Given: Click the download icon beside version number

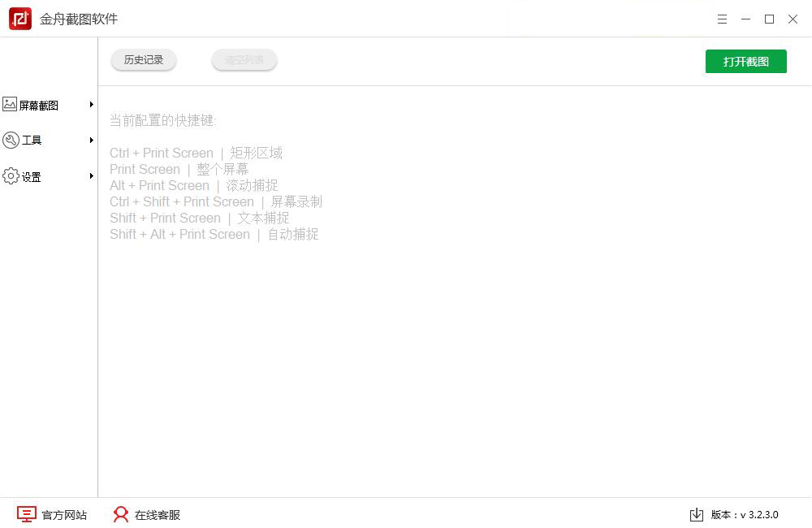Looking at the screenshot, I should (x=697, y=514).
